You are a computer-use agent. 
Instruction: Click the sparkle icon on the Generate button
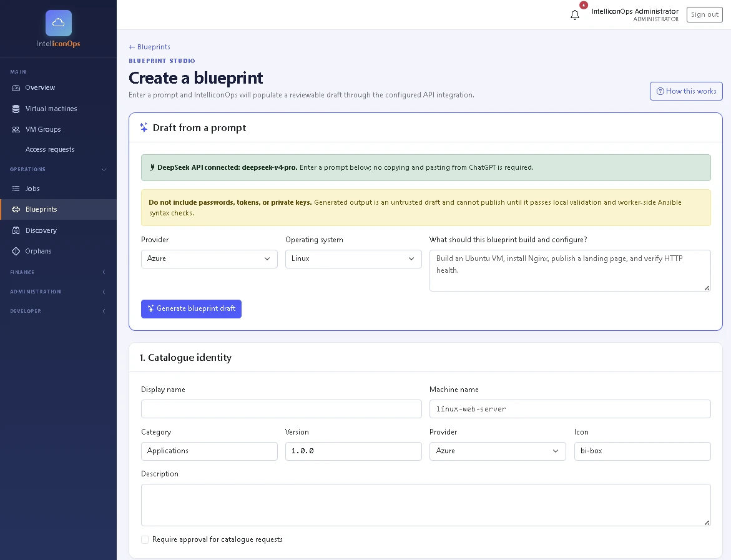tap(150, 308)
